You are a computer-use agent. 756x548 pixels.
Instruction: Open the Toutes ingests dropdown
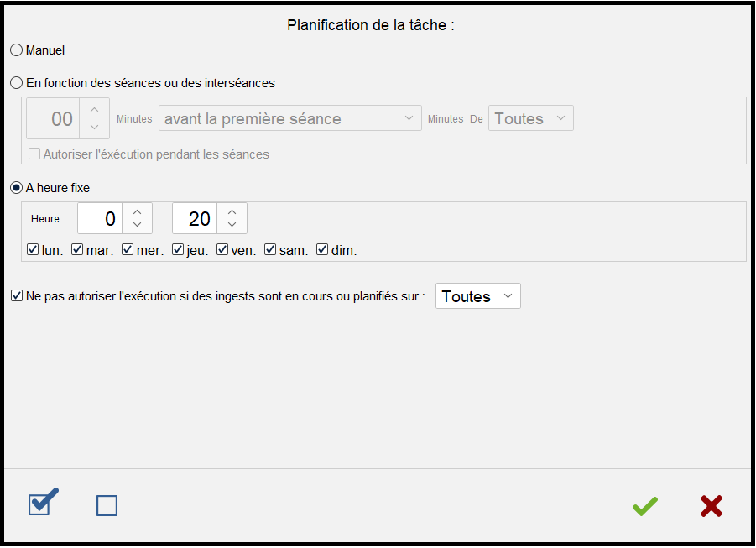(x=477, y=296)
